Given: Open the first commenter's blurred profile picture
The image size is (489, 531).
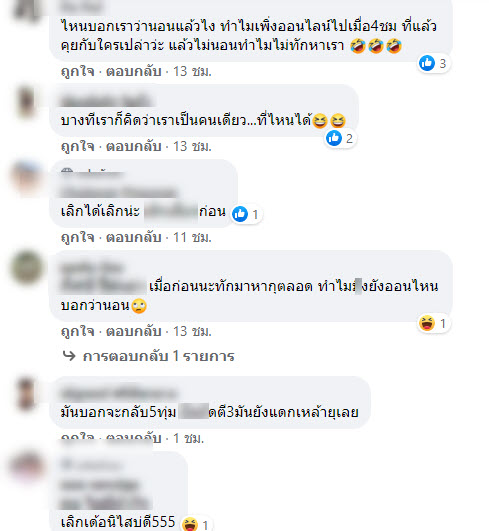Looking at the screenshot, I should pyautogui.click(x=26, y=11).
